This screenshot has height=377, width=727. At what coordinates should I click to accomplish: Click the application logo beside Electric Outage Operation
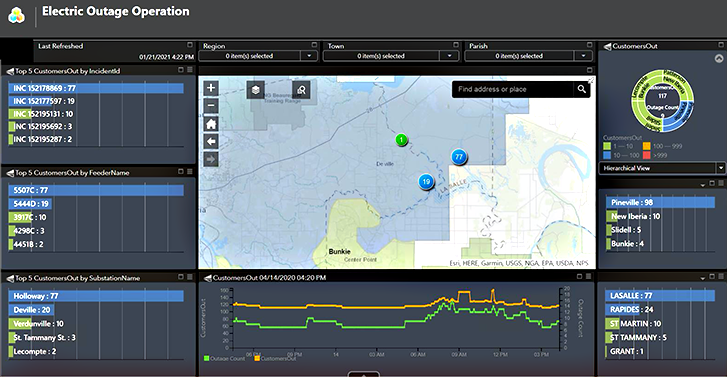(x=16, y=15)
